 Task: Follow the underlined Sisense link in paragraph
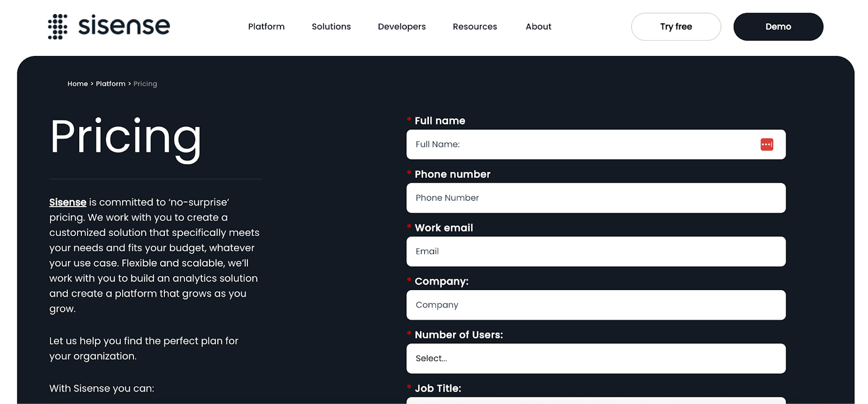pyautogui.click(x=68, y=202)
